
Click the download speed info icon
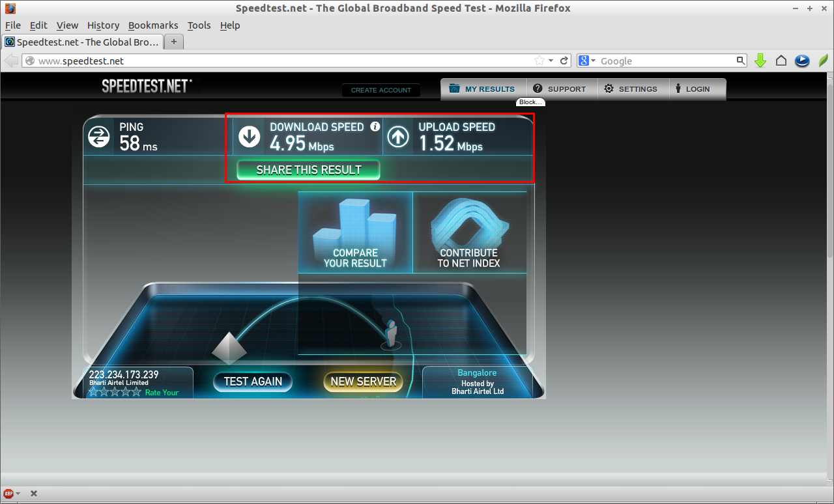coord(375,126)
